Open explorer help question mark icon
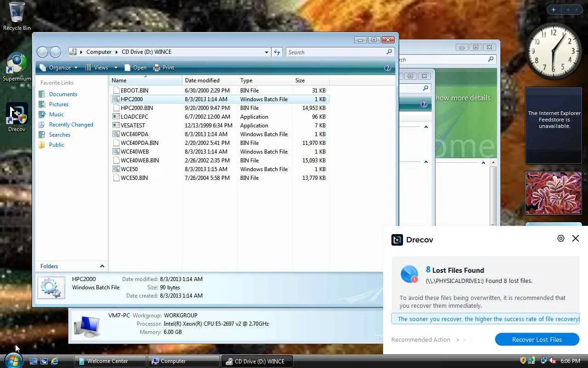 click(x=388, y=68)
